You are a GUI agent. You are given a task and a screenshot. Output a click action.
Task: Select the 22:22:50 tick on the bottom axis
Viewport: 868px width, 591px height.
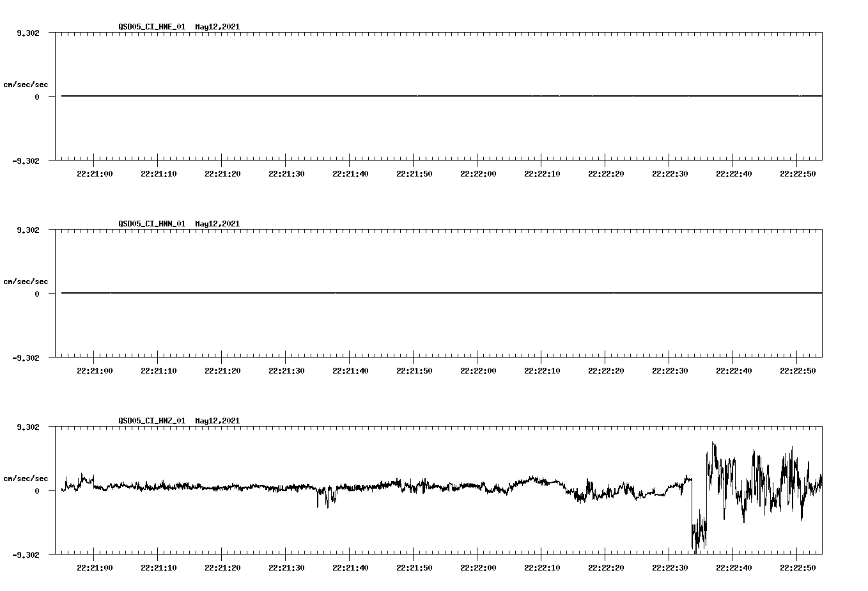(x=798, y=567)
